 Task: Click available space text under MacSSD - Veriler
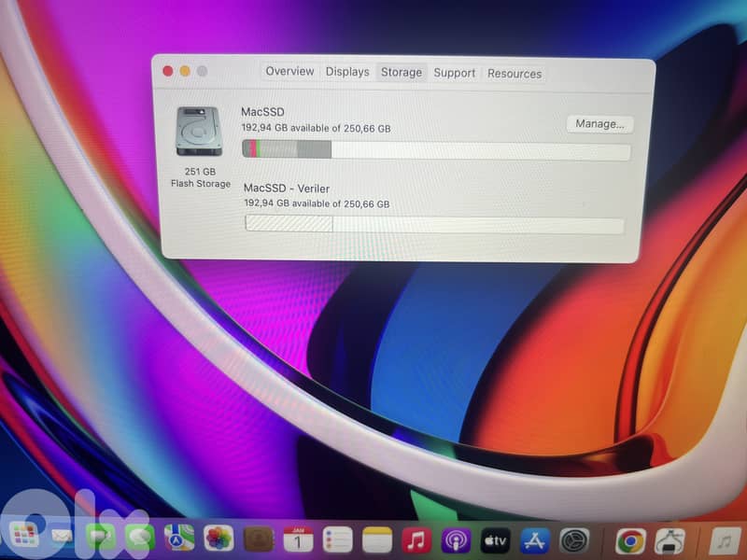[x=317, y=203]
